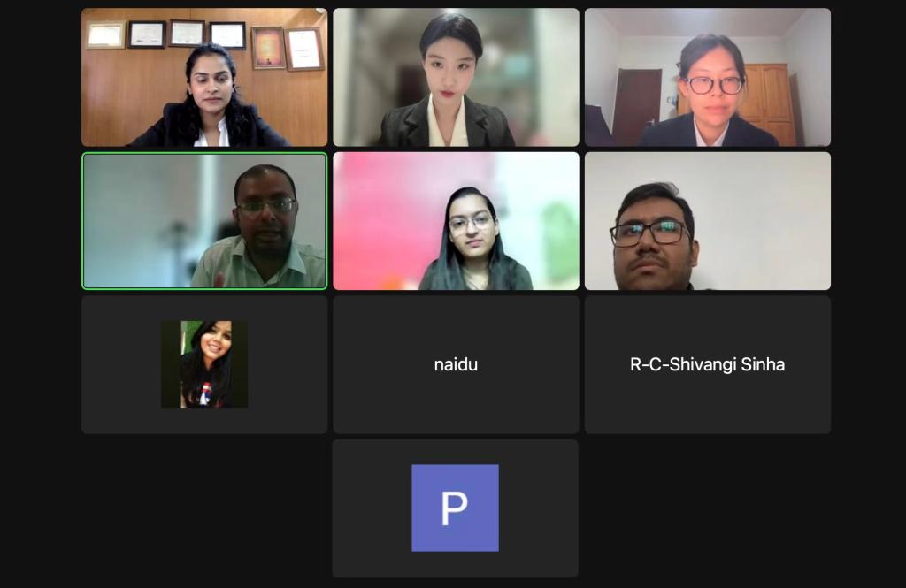Click the orange framed certificate on wall
Image resolution: width=906 pixels, height=588 pixels.
click(x=269, y=48)
